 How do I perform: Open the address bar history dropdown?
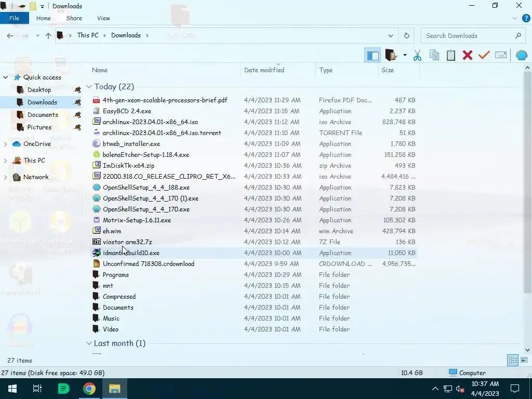coord(391,36)
